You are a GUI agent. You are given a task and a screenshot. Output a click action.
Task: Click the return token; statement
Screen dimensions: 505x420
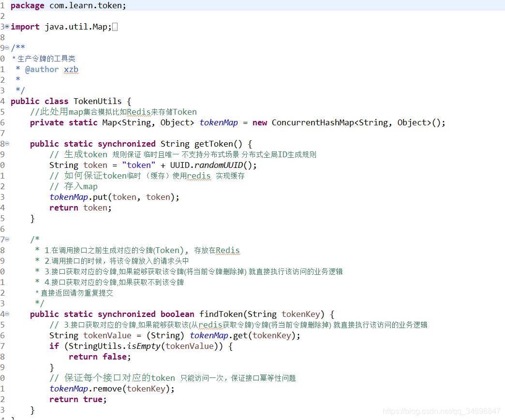coord(80,208)
